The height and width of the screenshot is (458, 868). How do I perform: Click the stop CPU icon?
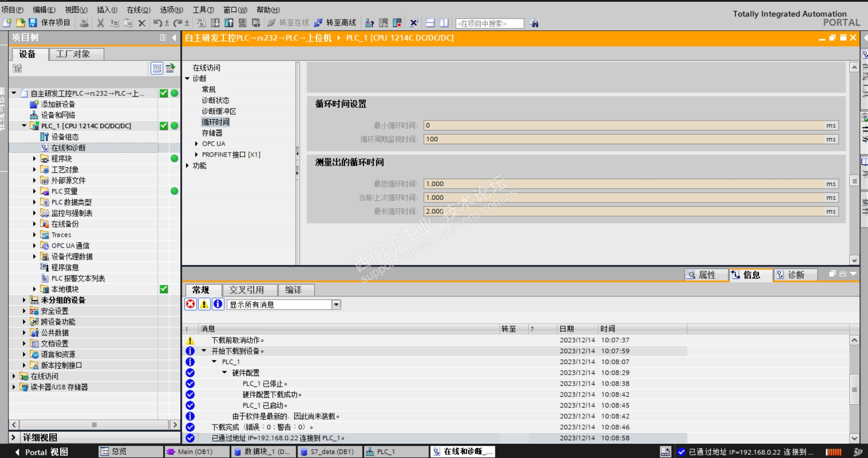[x=397, y=23]
